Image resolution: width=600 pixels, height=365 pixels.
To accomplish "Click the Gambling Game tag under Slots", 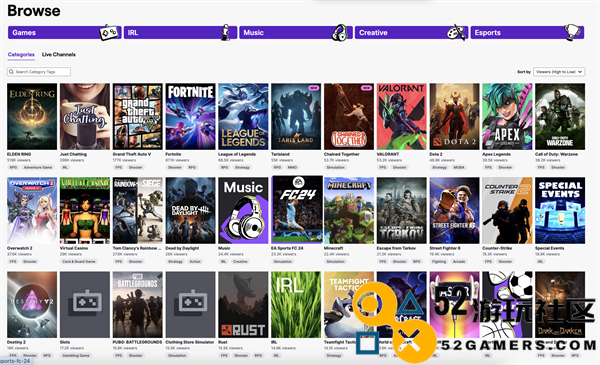I will coord(76,355).
